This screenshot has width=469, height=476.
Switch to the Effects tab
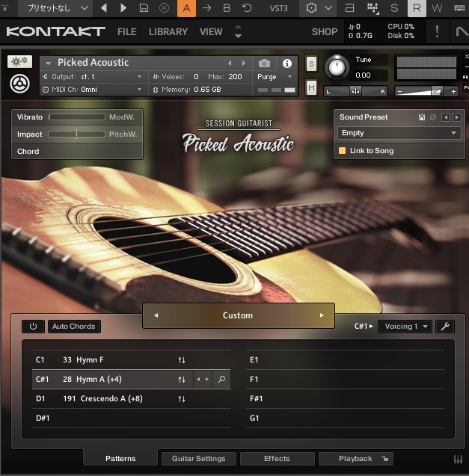click(x=277, y=458)
